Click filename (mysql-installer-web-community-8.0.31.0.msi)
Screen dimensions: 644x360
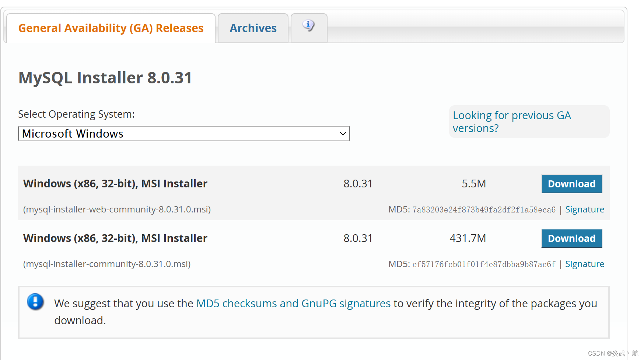(x=117, y=210)
